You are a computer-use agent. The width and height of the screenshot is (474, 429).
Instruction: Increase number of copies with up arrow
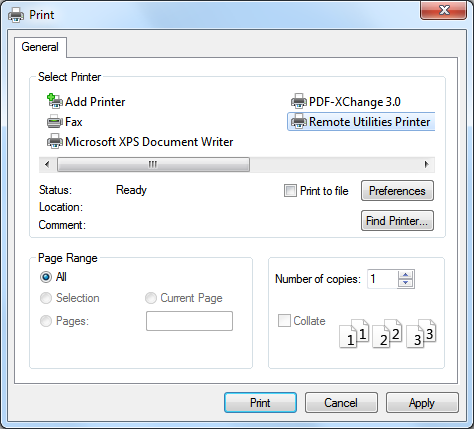tap(406, 275)
